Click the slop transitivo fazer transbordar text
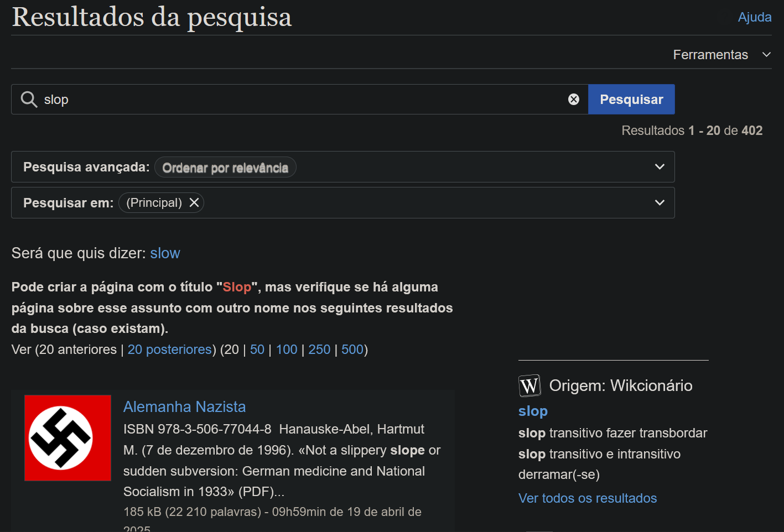 [x=612, y=433]
